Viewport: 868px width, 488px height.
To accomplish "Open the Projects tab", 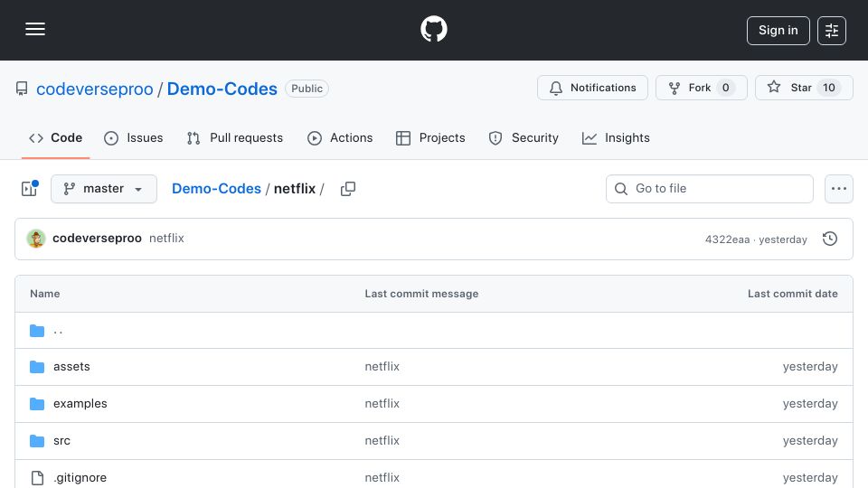I will (x=430, y=137).
